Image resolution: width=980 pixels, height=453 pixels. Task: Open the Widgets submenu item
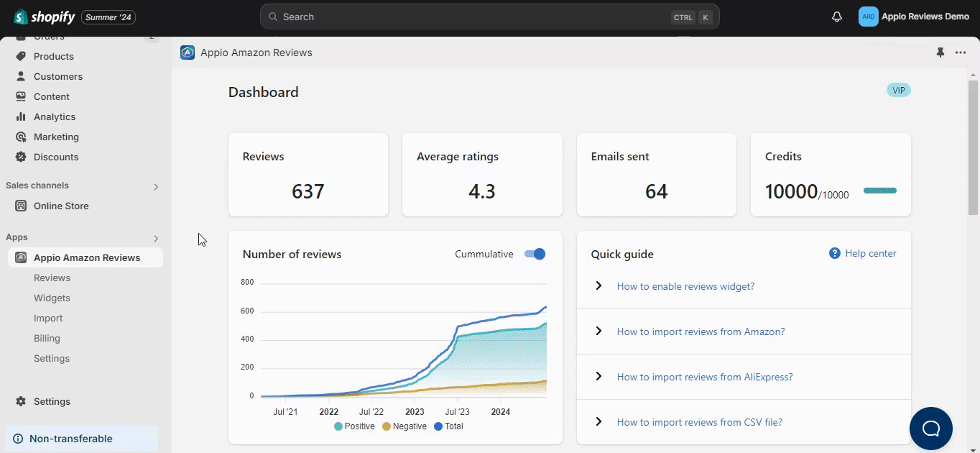pyautogui.click(x=52, y=298)
